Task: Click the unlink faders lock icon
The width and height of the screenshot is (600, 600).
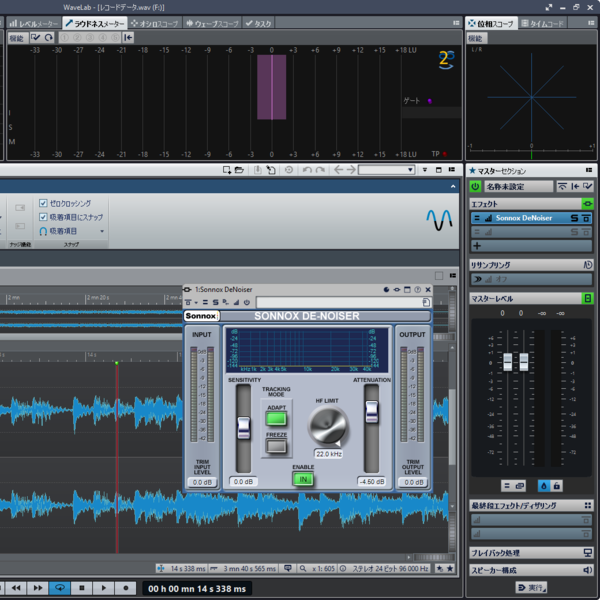Action: 557,486
